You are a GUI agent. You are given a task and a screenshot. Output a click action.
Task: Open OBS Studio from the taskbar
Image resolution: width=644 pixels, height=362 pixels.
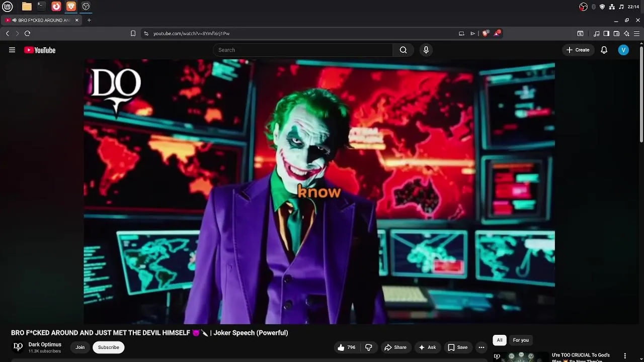pyautogui.click(x=86, y=7)
